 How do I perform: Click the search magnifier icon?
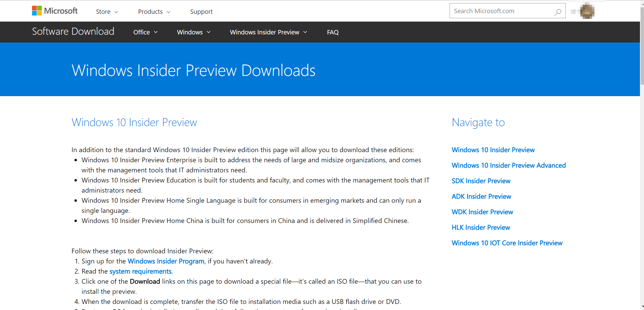point(558,11)
